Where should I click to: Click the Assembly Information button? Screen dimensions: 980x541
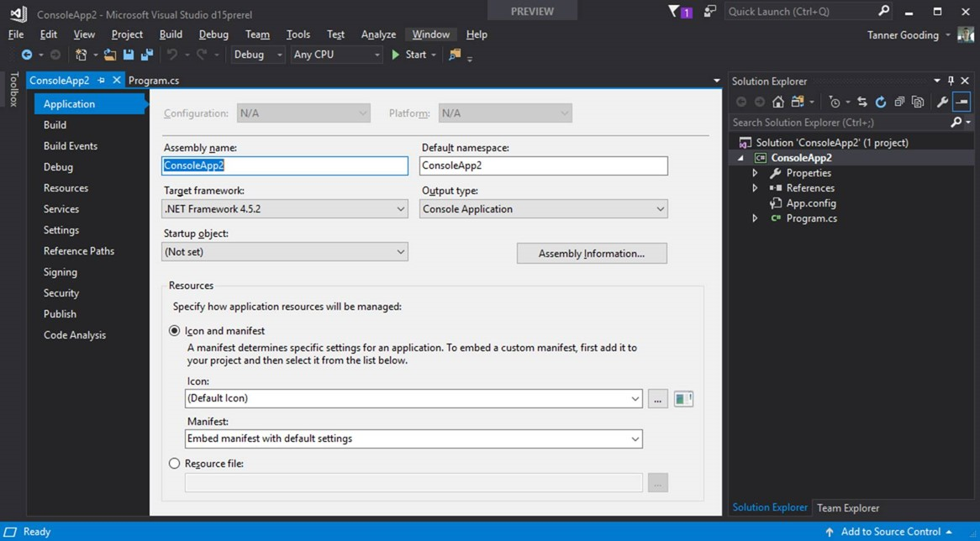tap(592, 253)
